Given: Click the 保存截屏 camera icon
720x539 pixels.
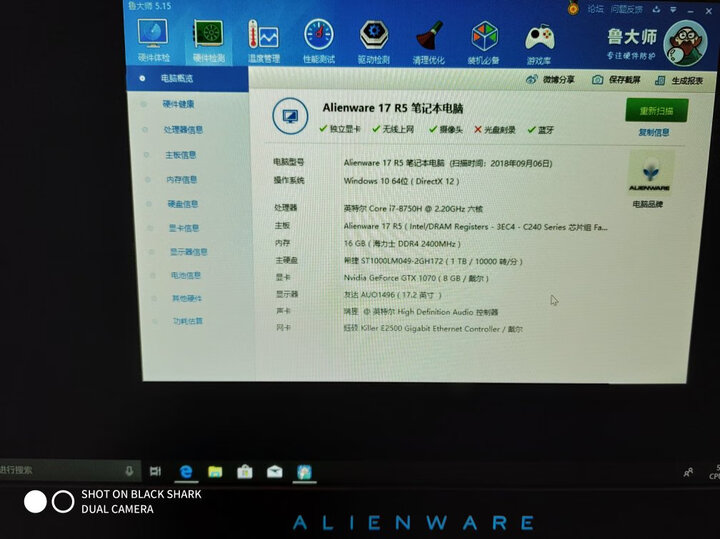Looking at the screenshot, I should [x=597, y=80].
